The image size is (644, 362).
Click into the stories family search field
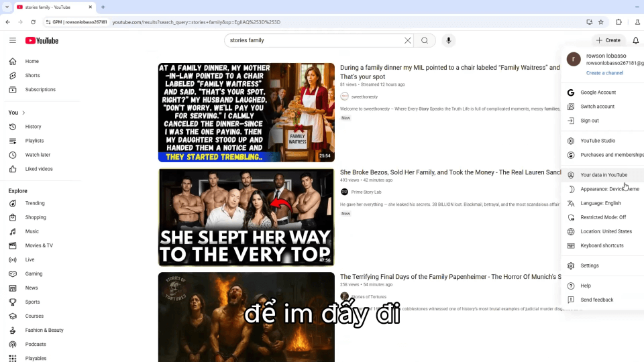pos(315,40)
